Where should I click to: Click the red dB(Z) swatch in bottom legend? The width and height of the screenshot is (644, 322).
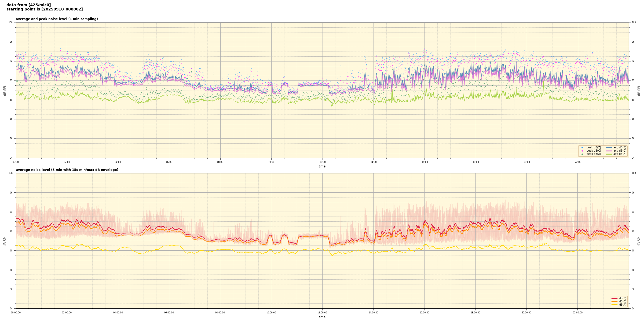[614, 298]
